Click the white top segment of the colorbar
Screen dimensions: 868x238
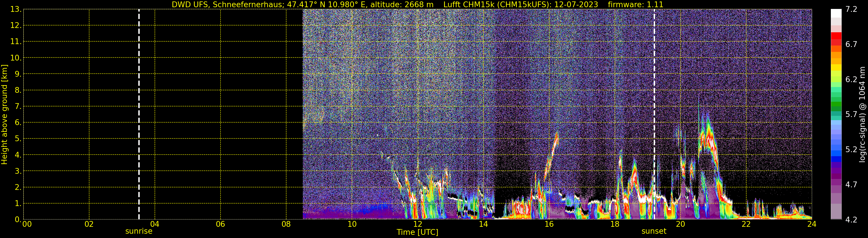[x=836, y=13]
